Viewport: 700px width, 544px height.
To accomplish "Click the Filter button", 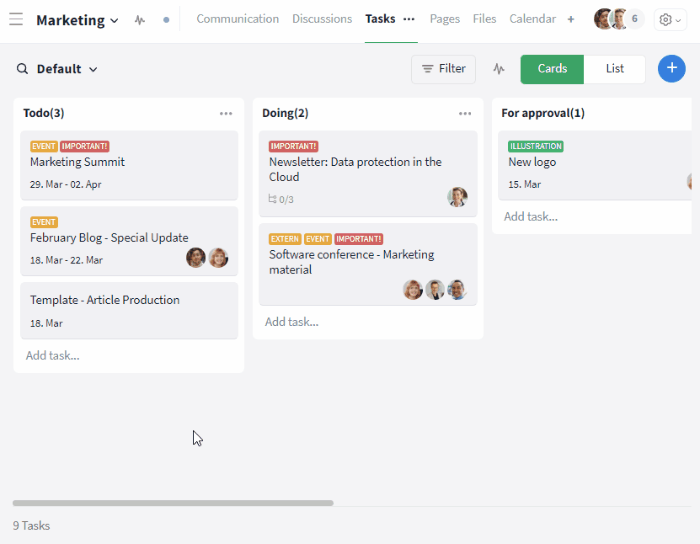I will click(x=443, y=69).
